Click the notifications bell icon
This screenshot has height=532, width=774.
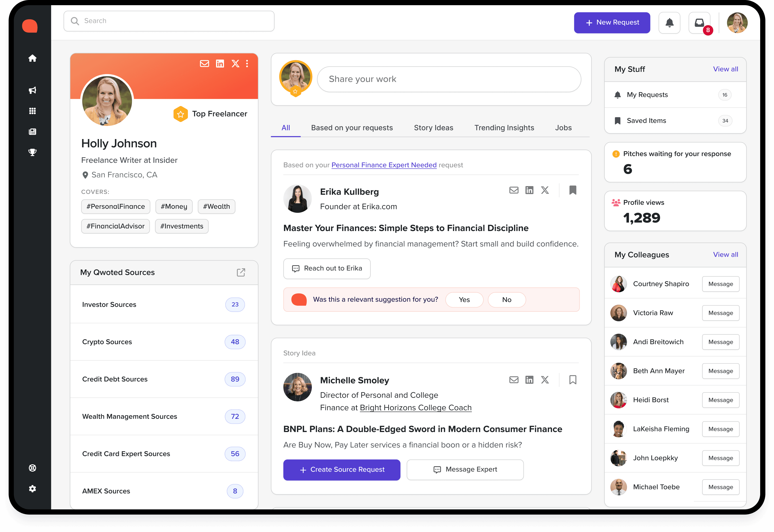tap(669, 23)
